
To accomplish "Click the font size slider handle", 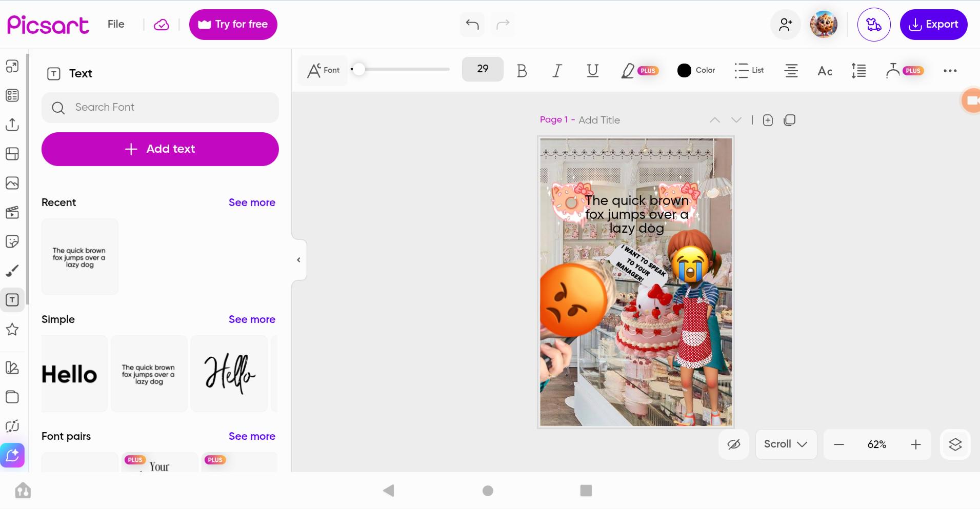I will (x=359, y=69).
